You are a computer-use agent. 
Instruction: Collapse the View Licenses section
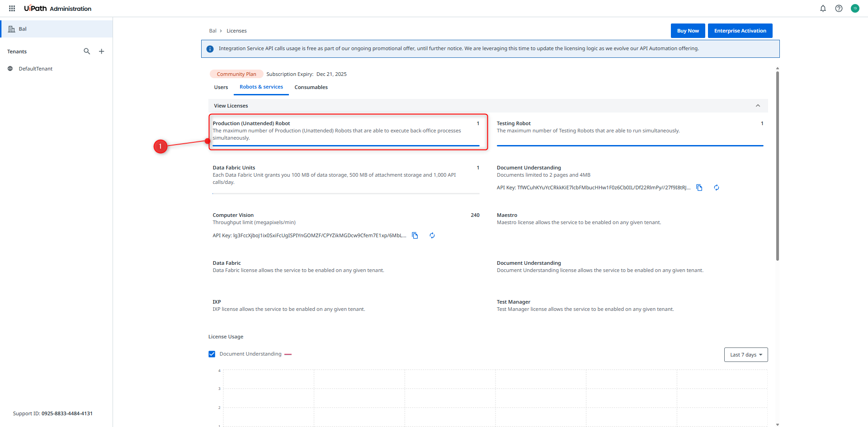[x=758, y=106]
